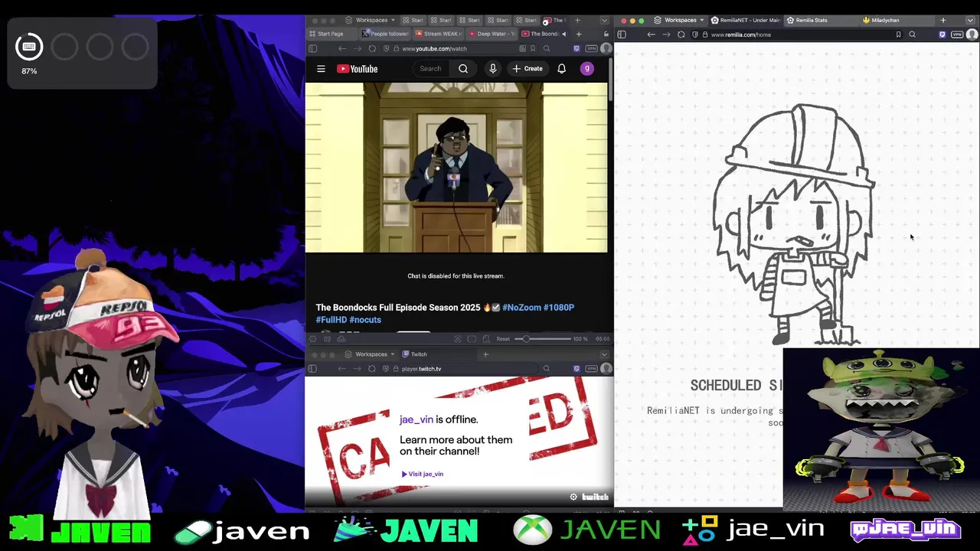The height and width of the screenshot is (551, 980).
Task: Click the cloud sync status bar icon
Action: point(341,339)
